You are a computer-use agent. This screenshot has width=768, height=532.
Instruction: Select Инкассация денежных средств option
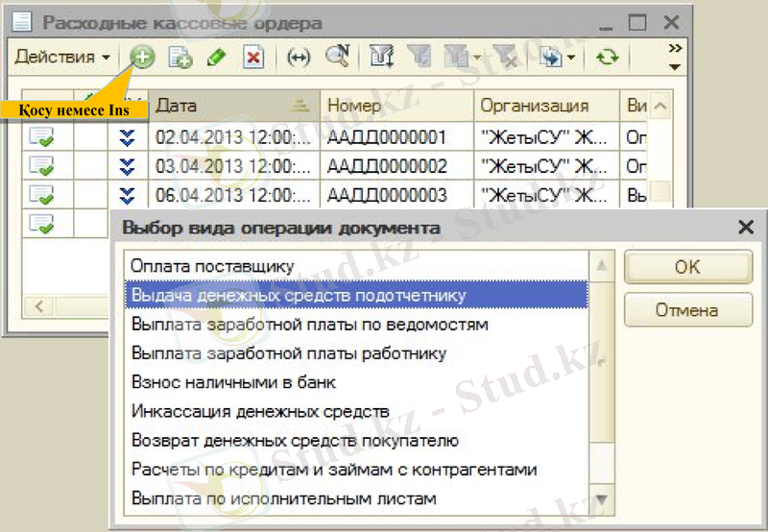coord(259,411)
